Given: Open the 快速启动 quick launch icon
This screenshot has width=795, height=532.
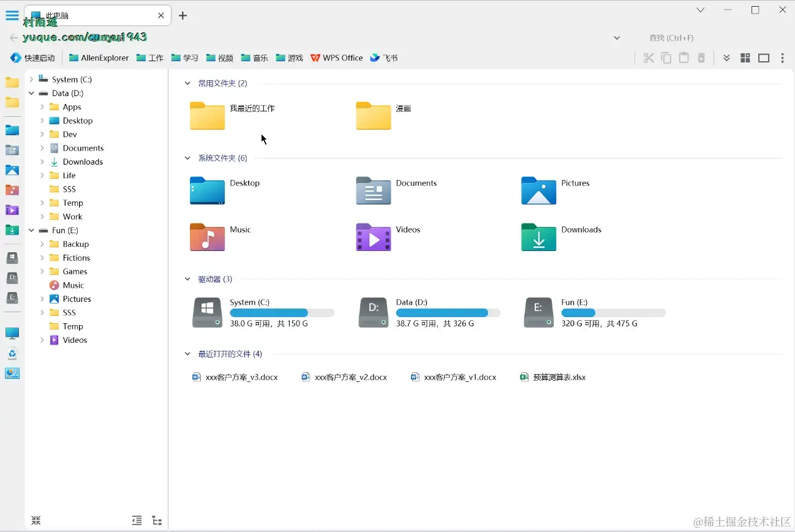Looking at the screenshot, I should pos(32,58).
